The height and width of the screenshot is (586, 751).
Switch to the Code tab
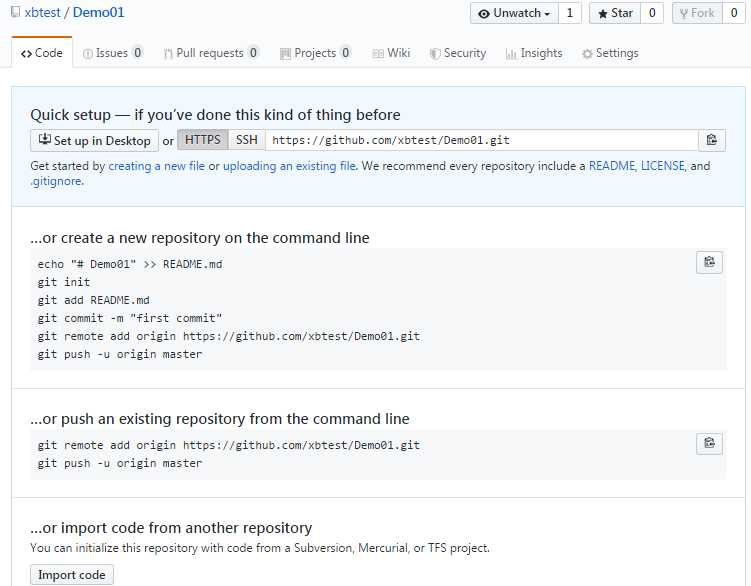pyautogui.click(x=42, y=53)
